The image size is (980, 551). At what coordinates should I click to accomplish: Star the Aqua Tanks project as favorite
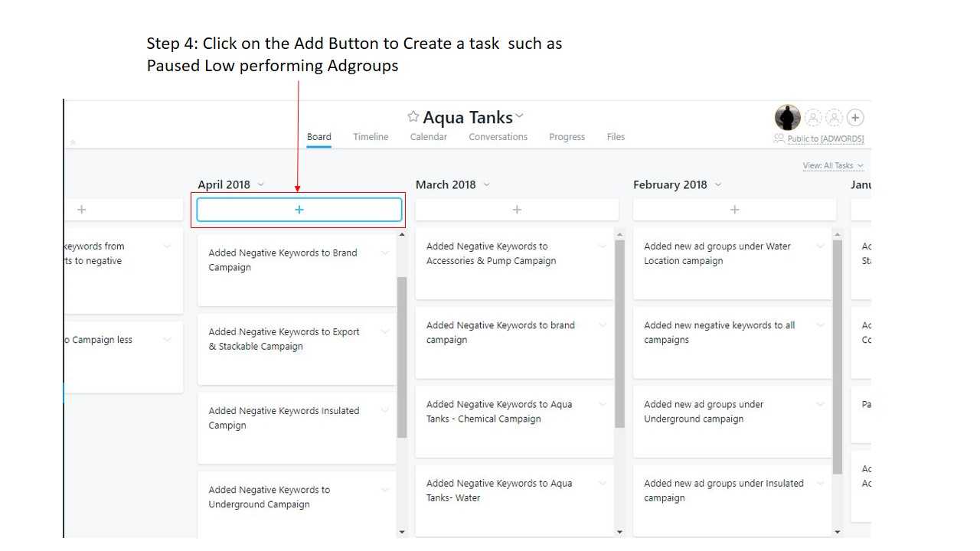click(413, 117)
